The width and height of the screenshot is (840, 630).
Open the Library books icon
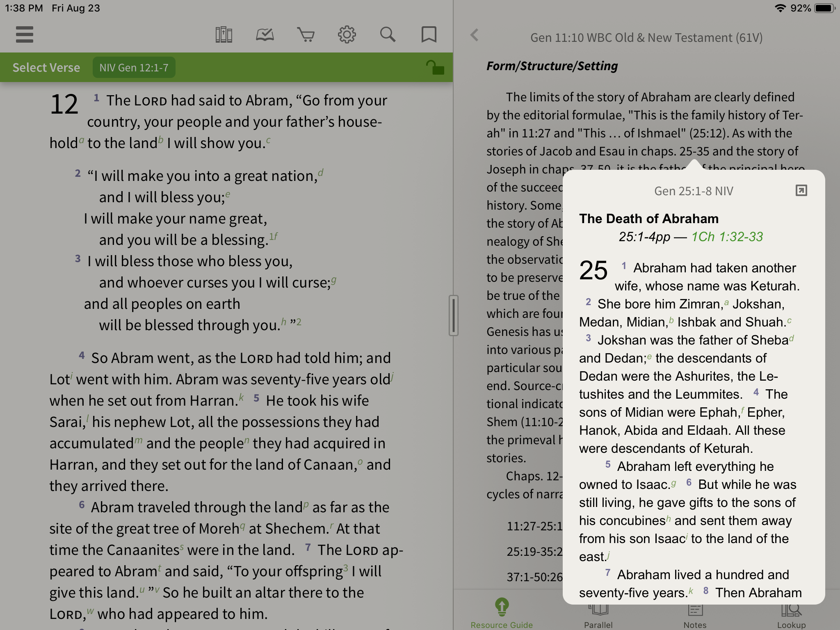(x=224, y=35)
